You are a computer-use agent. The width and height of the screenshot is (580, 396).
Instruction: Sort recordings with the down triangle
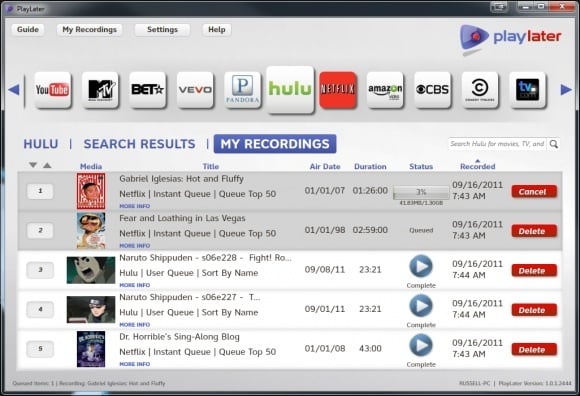[33, 165]
